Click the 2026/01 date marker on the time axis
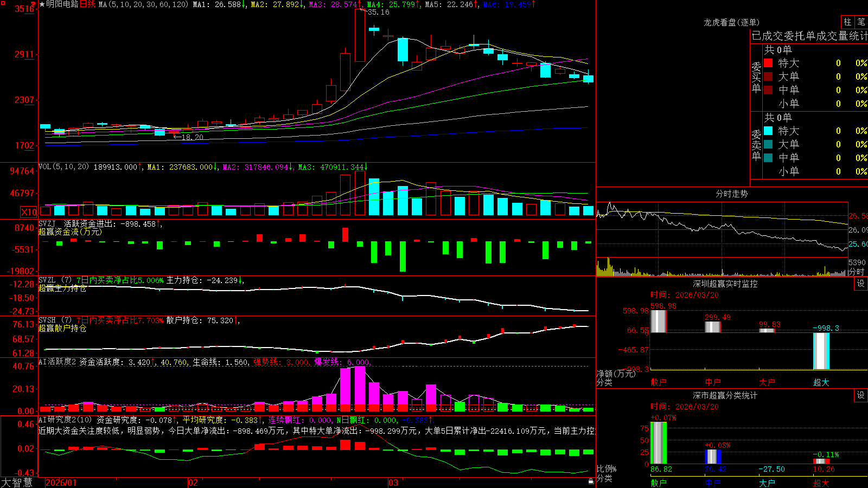868x488 pixels. (x=61, y=483)
